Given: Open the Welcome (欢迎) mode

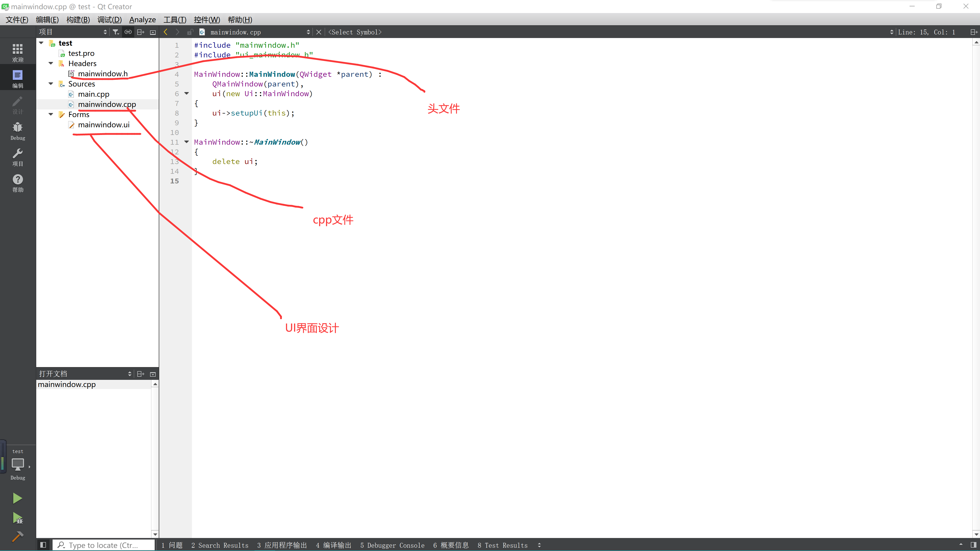Looking at the screenshot, I should click(x=18, y=53).
